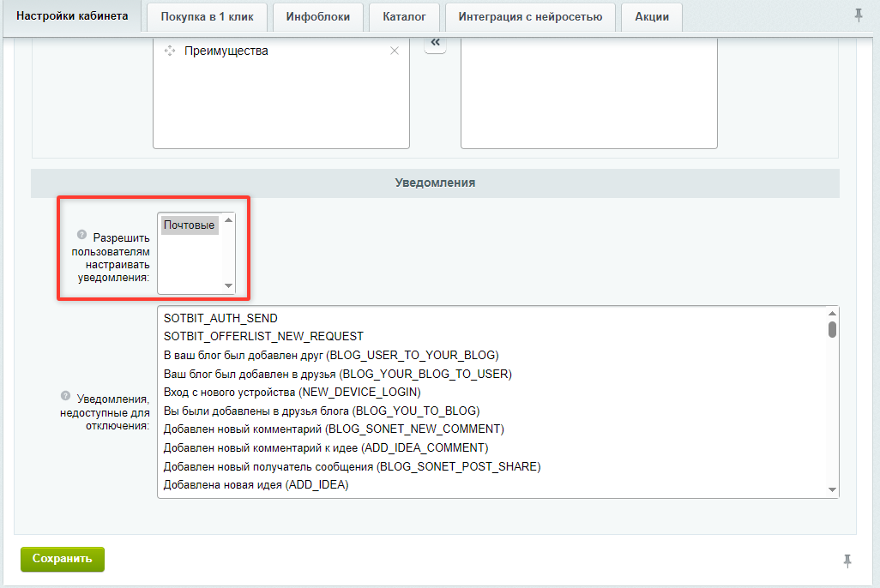
Task: Open the Инфоблоки tab
Action: pyautogui.click(x=318, y=17)
